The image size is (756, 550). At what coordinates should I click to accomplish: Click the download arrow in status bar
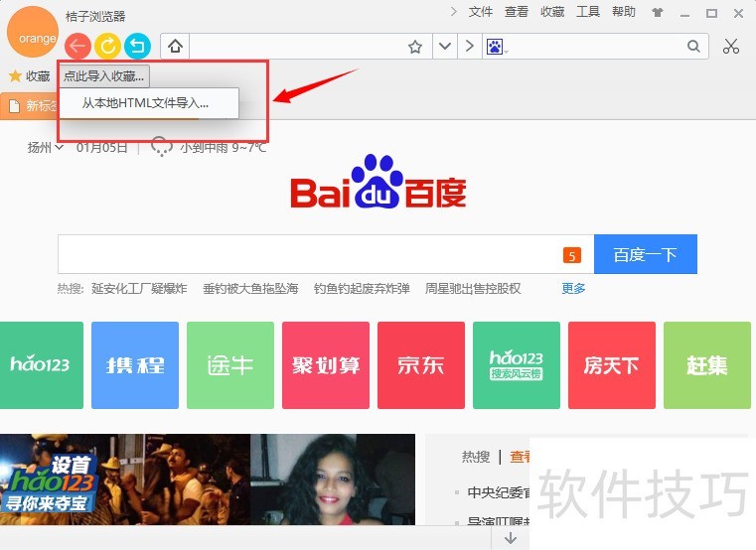(511, 537)
